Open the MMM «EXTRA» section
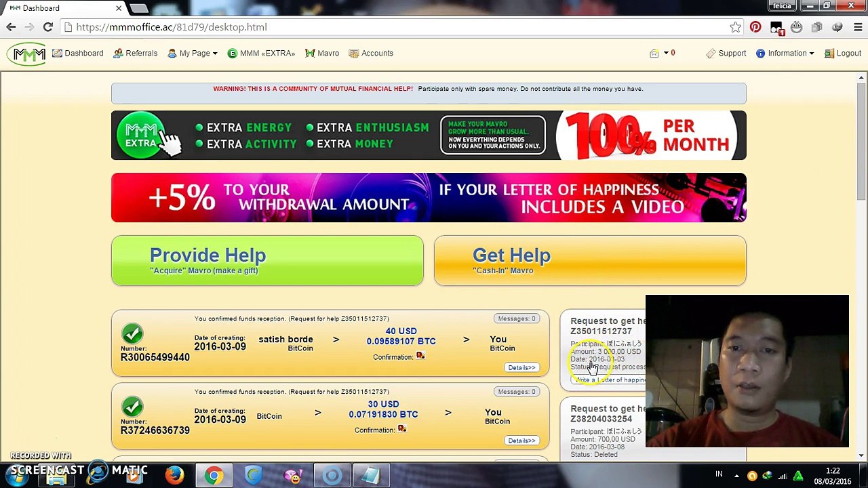This screenshot has height=488, width=868. click(261, 54)
